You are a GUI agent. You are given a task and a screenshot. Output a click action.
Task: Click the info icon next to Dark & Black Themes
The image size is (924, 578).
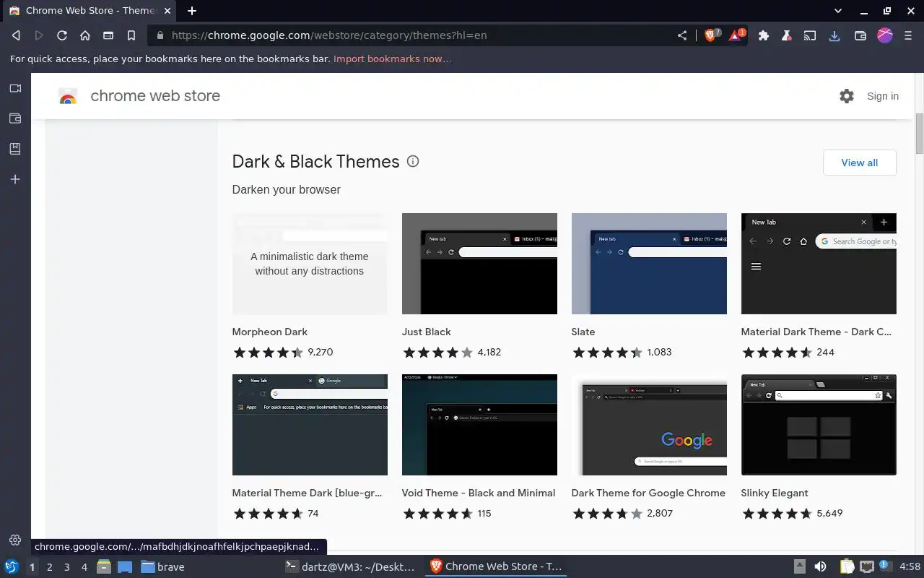click(413, 161)
